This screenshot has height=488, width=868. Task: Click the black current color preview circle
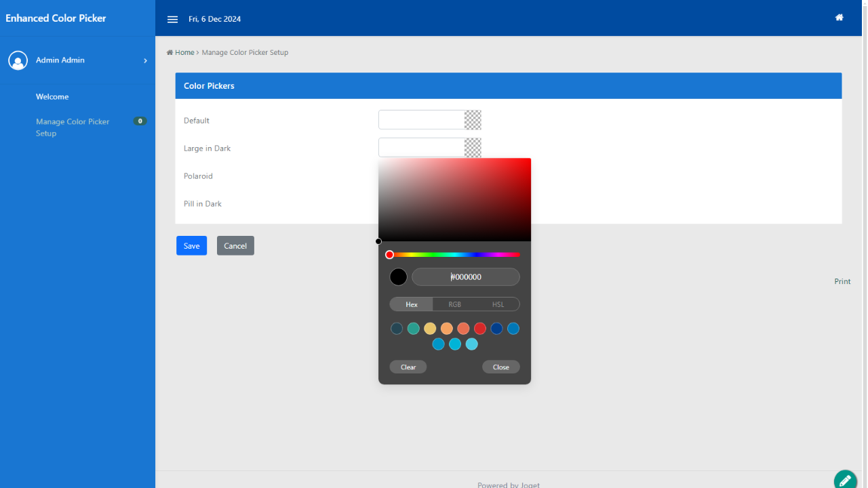point(398,277)
